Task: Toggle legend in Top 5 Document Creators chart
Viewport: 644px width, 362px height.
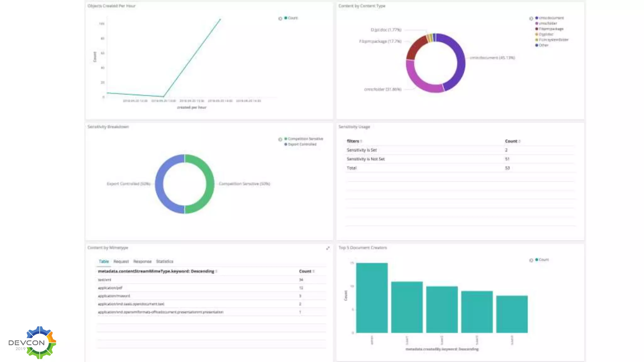Action: [531, 260]
